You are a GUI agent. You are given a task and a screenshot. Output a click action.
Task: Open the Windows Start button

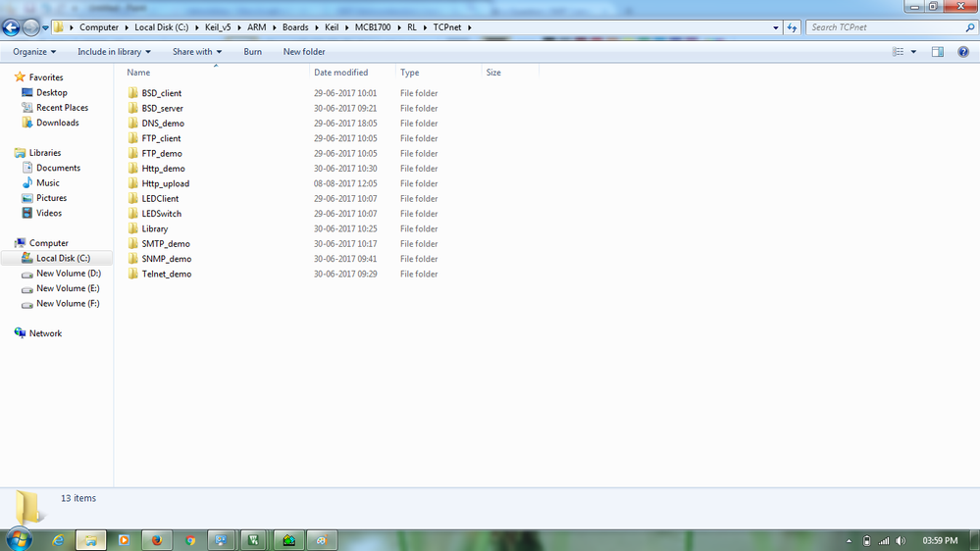click(x=19, y=540)
